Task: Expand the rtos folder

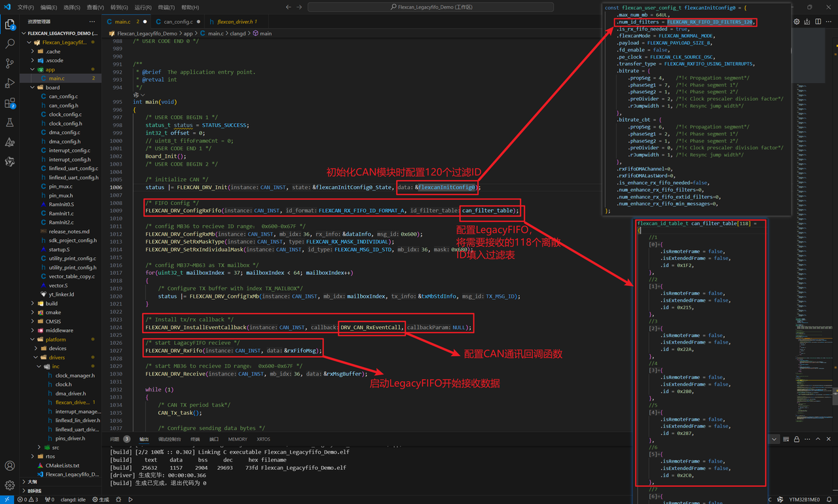Action: (50, 456)
